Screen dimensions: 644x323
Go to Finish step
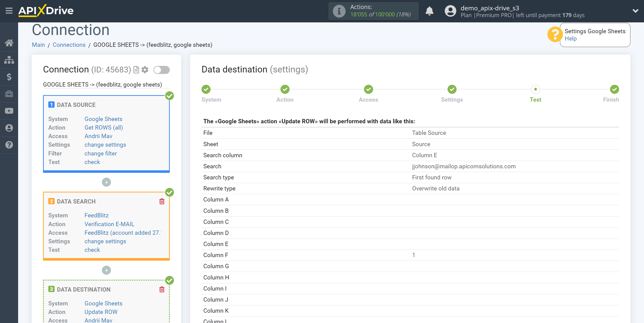tap(615, 89)
